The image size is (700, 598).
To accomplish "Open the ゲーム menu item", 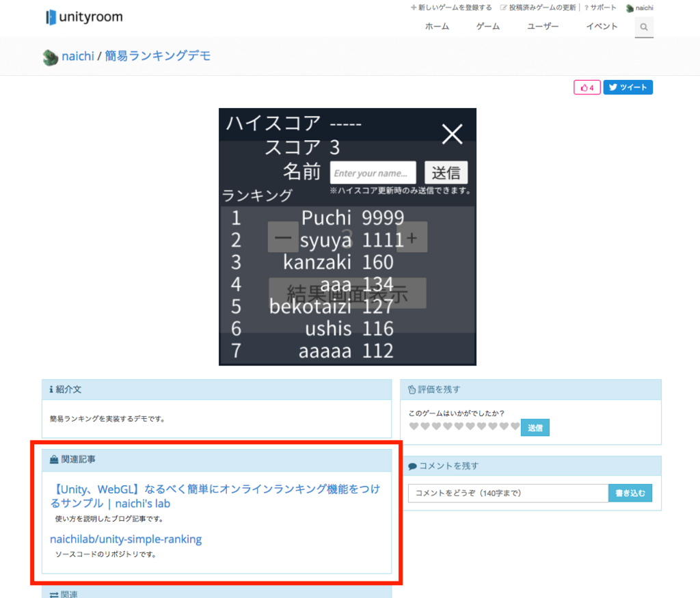I will pos(487,27).
